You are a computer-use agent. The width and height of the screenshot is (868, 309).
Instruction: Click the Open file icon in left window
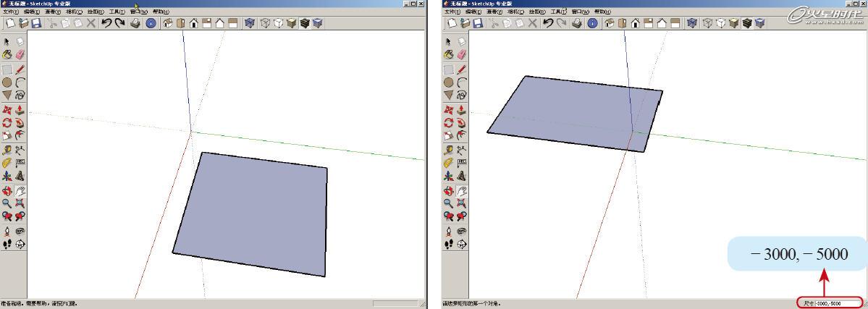(x=23, y=23)
